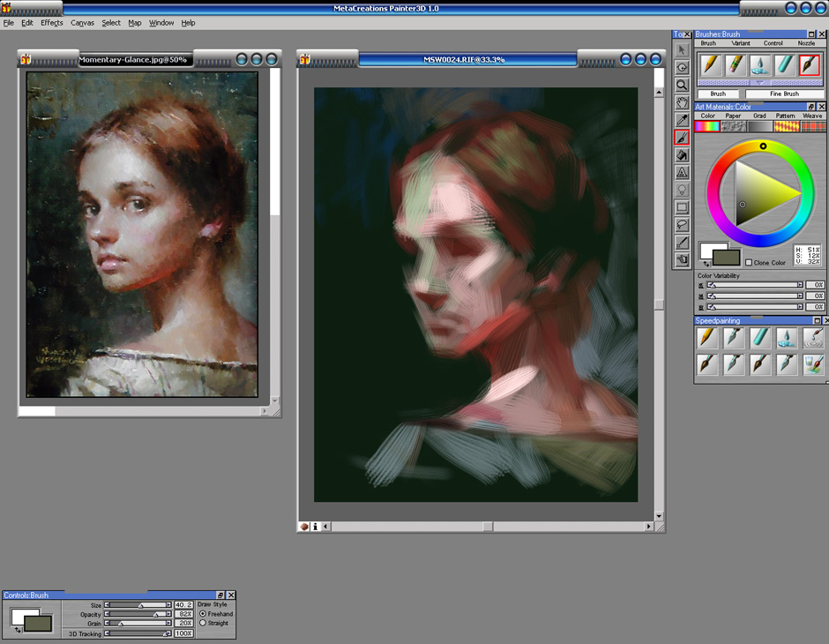Enable the Clone Color checkbox

pyautogui.click(x=749, y=262)
